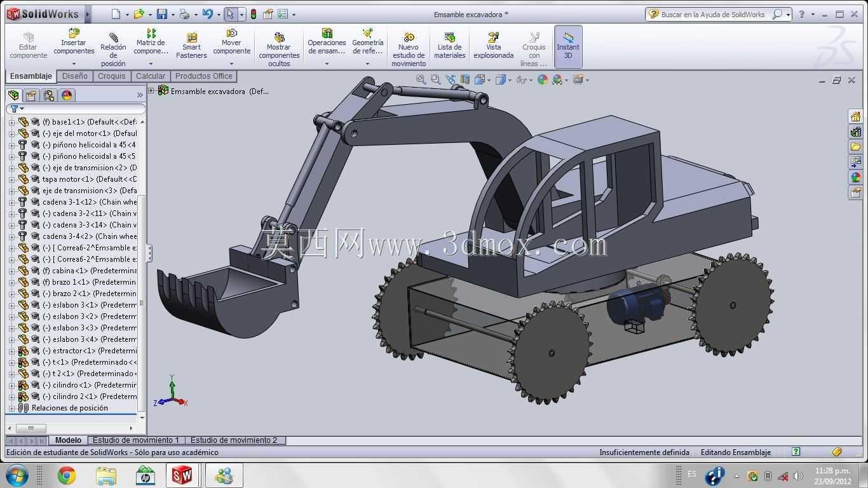This screenshot has height=488, width=868.
Task: Select estractor<1> component in tree
Action: [90, 351]
